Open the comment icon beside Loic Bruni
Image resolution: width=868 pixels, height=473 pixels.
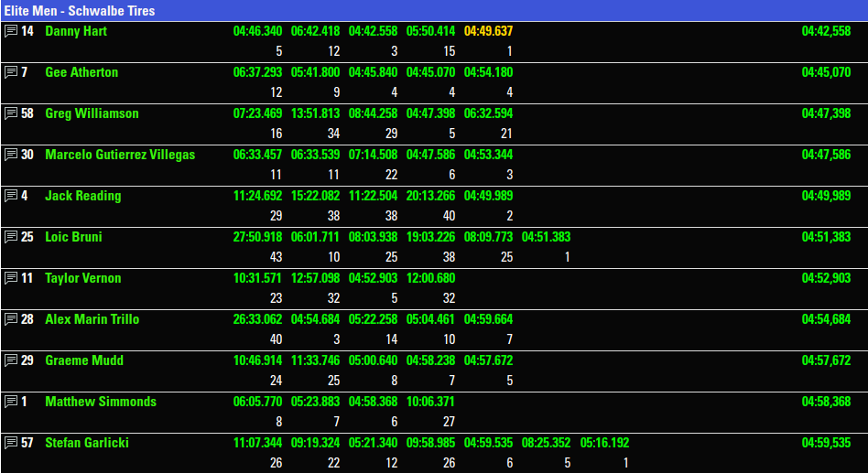tap(11, 237)
